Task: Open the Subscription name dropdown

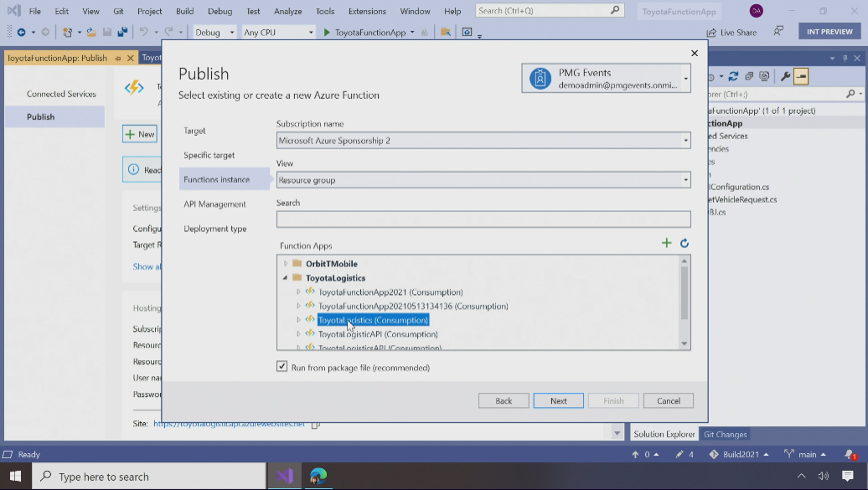Action: pos(483,141)
